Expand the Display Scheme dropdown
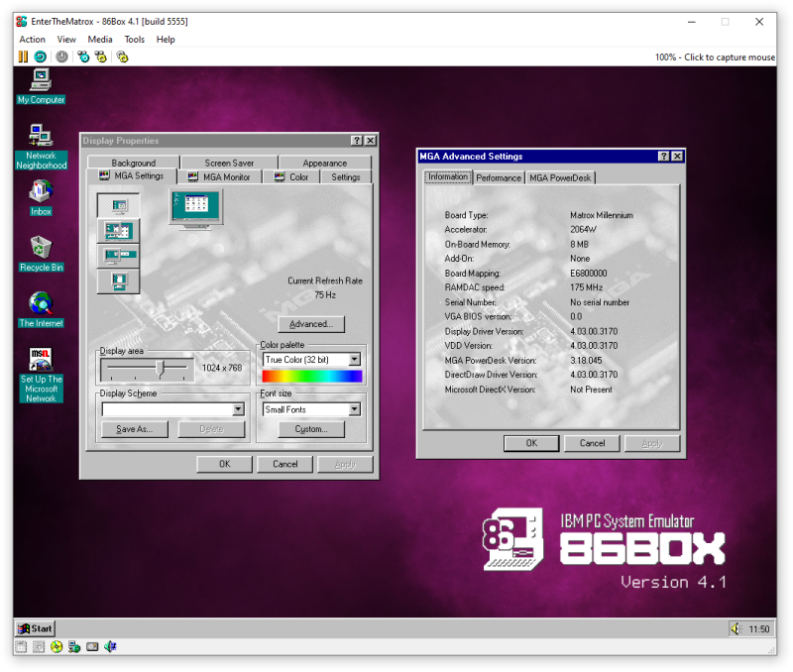The image size is (793, 672). pos(238,409)
